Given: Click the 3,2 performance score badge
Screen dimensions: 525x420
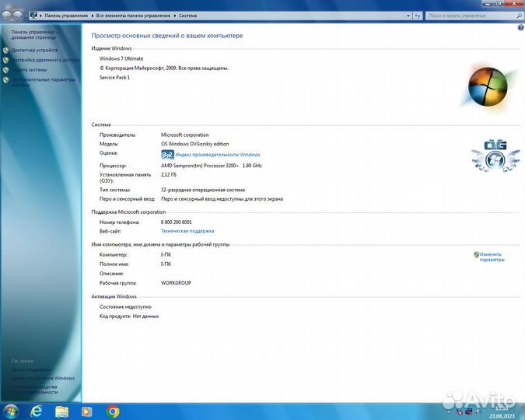Looking at the screenshot, I should click(x=167, y=155).
